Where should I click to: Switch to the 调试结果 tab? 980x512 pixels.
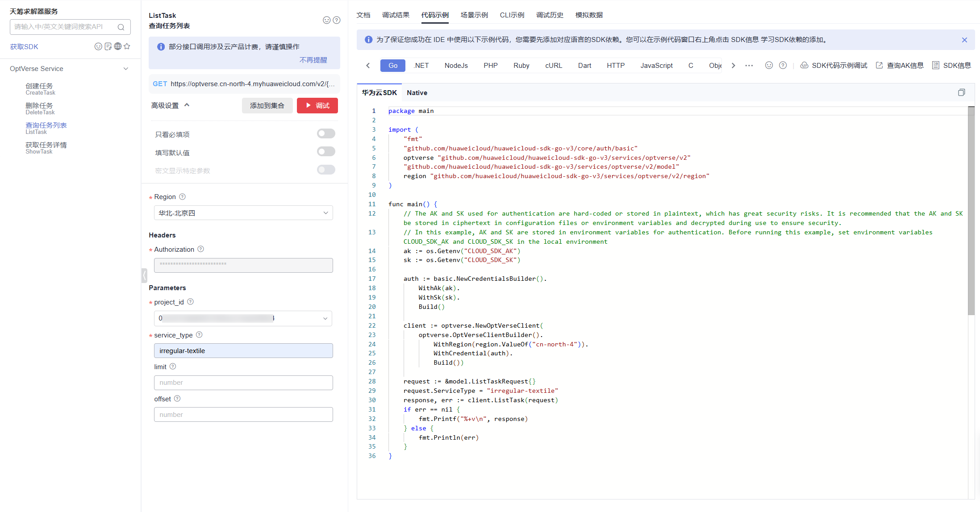click(x=396, y=15)
